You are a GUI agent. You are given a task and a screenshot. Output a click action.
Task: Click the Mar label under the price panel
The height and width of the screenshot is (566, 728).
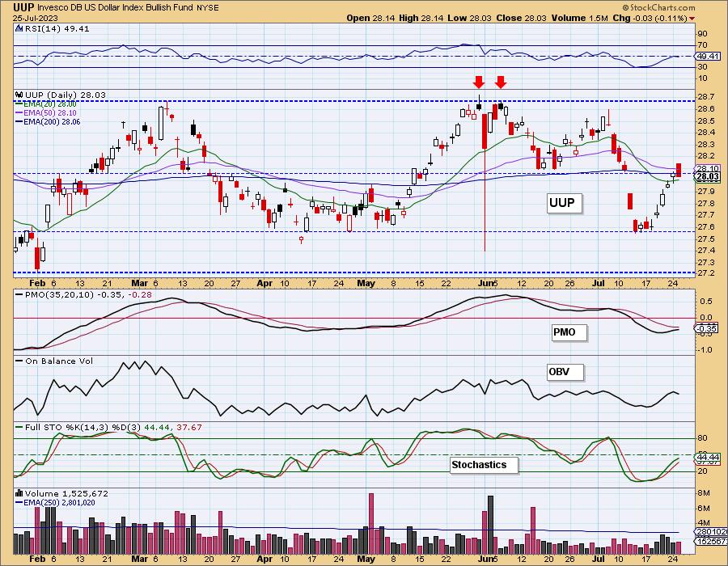139,284
